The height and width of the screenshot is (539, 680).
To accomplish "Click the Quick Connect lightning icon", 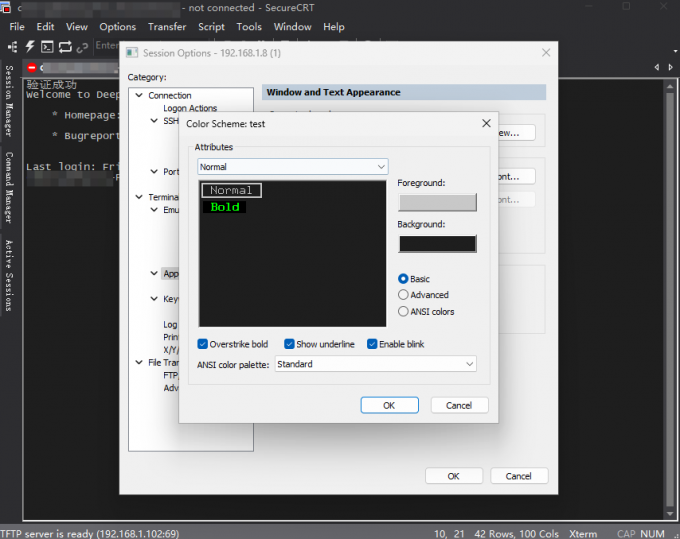I will coord(29,46).
